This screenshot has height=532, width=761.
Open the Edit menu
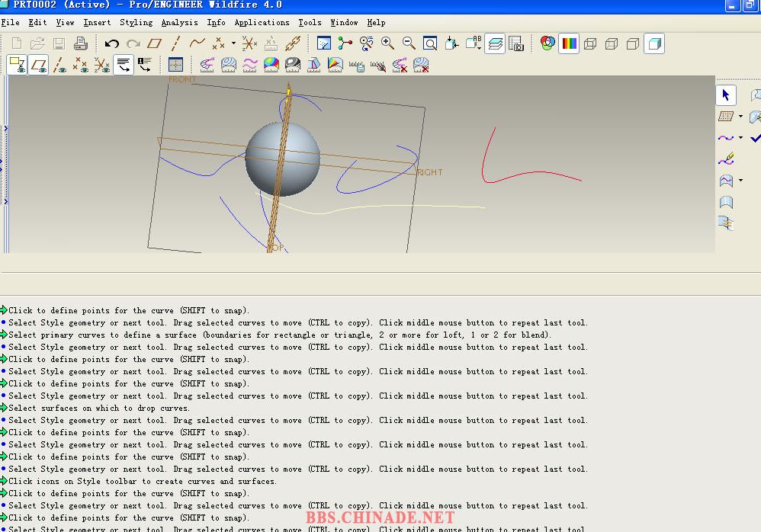pyautogui.click(x=37, y=22)
